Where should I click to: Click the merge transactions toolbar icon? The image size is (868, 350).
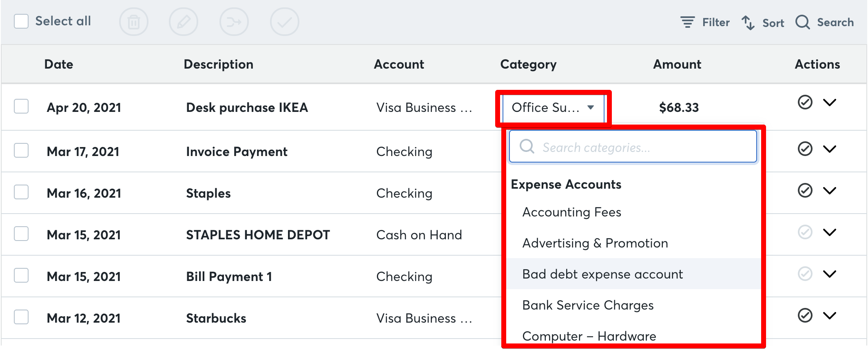(234, 22)
